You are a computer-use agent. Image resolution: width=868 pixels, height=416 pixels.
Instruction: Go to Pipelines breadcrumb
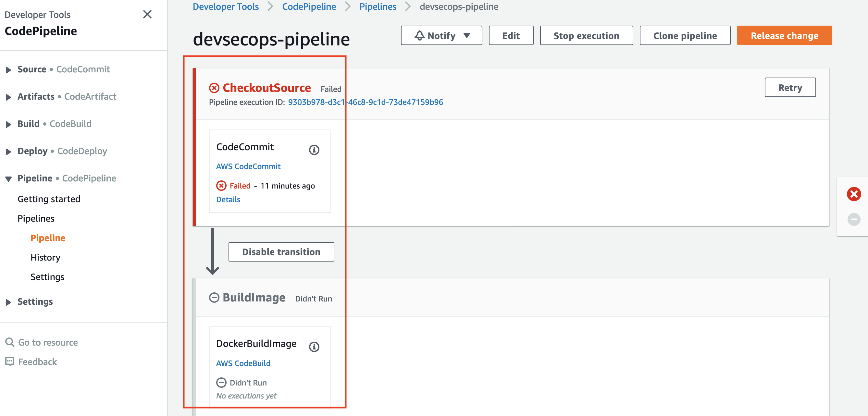tap(378, 6)
